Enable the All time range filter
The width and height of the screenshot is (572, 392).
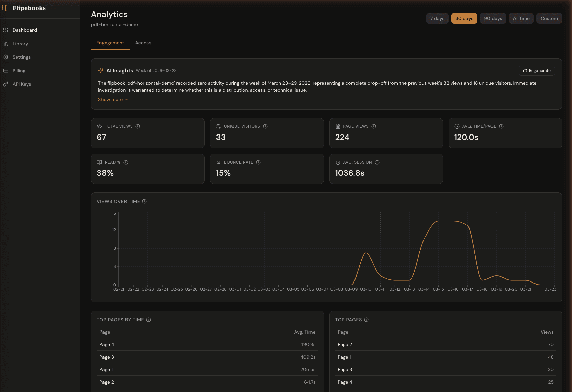tap(521, 18)
